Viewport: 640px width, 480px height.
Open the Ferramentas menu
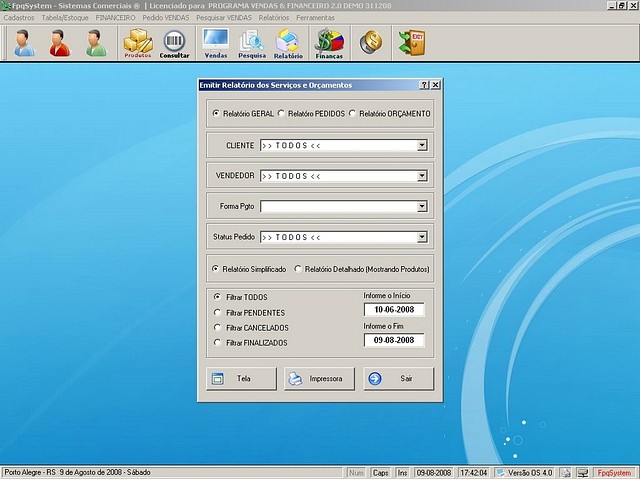[315, 18]
